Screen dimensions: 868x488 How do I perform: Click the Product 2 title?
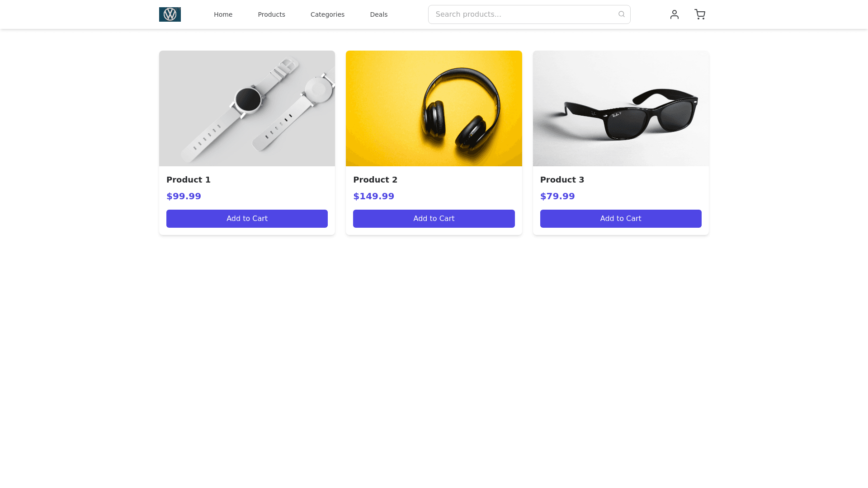375,180
